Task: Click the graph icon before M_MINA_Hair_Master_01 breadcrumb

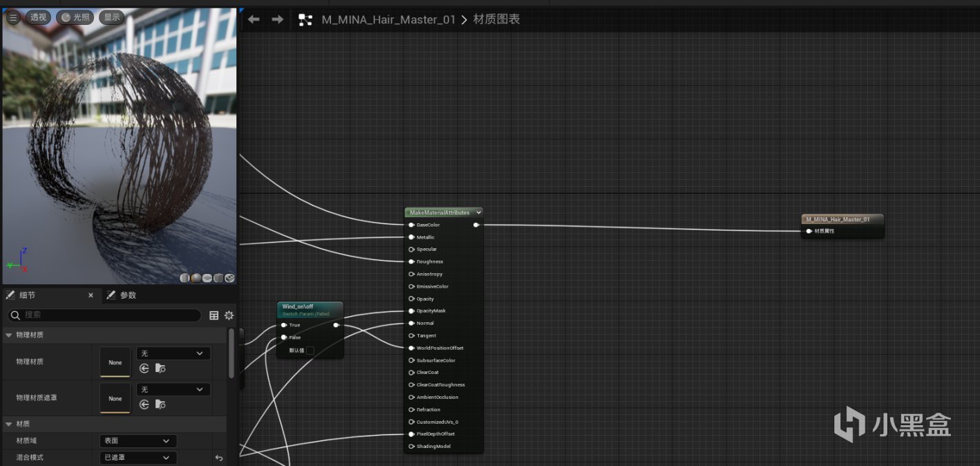Action: (x=305, y=19)
